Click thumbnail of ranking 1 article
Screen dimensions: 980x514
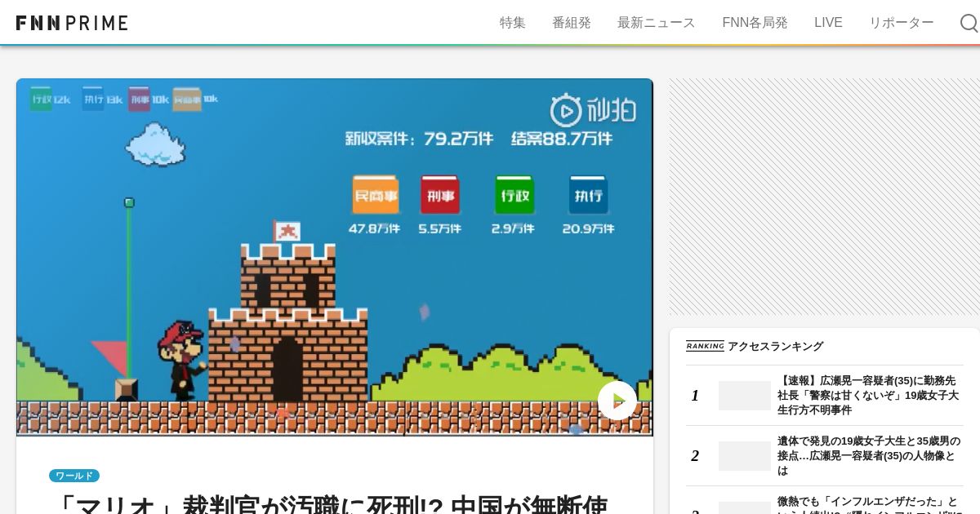point(745,396)
